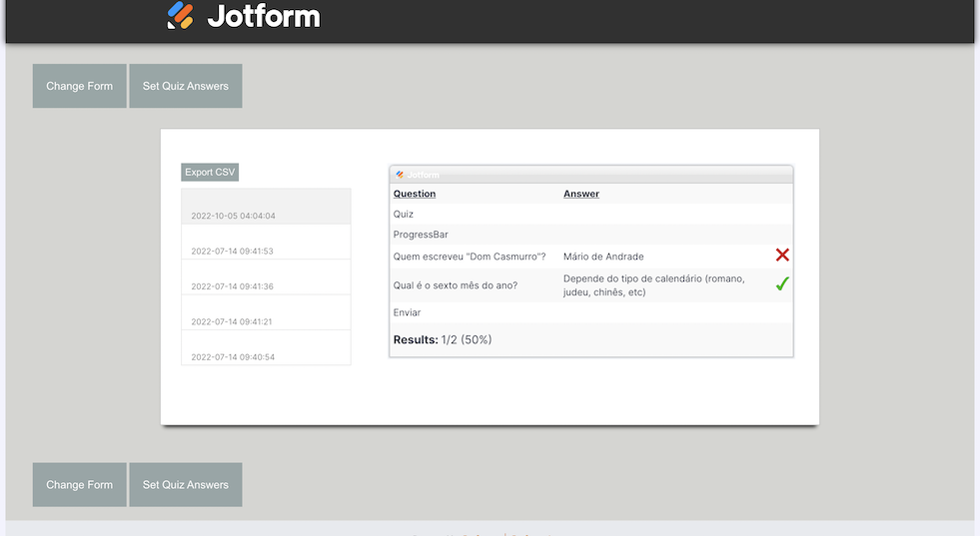Open Change Form button at top
Image resolution: width=980 pixels, height=536 pixels.
pyautogui.click(x=79, y=86)
